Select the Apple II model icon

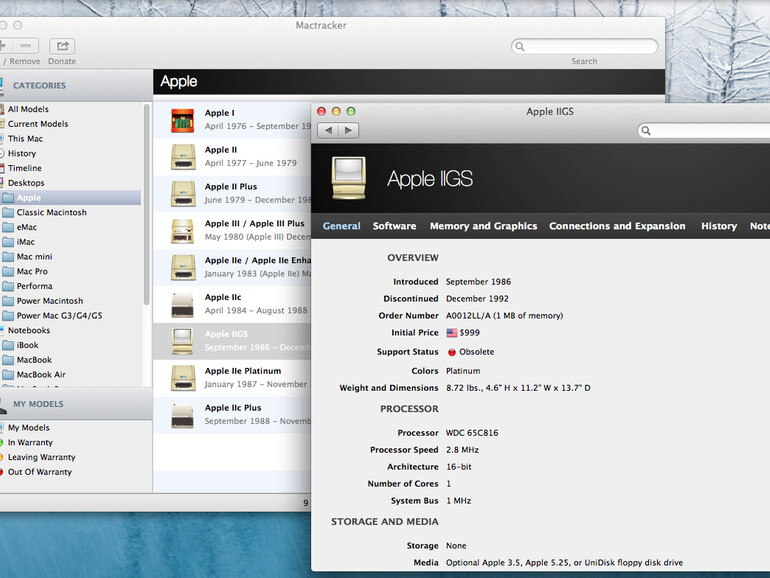[x=183, y=157]
